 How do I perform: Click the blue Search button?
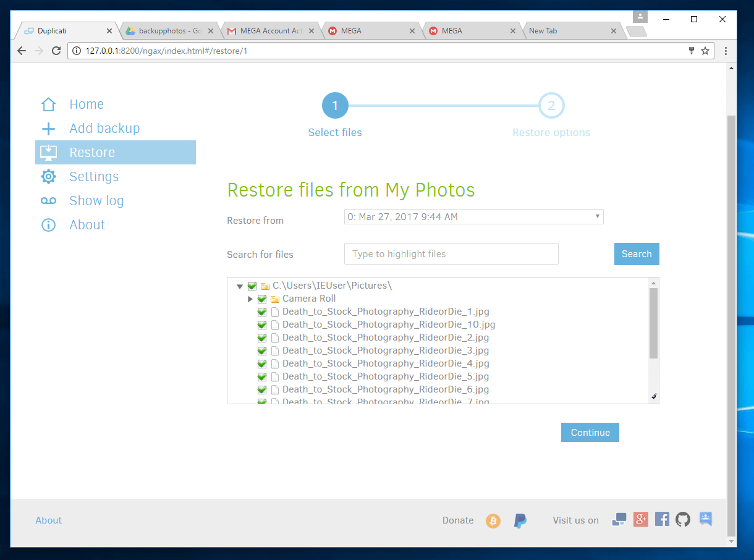[637, 254]
